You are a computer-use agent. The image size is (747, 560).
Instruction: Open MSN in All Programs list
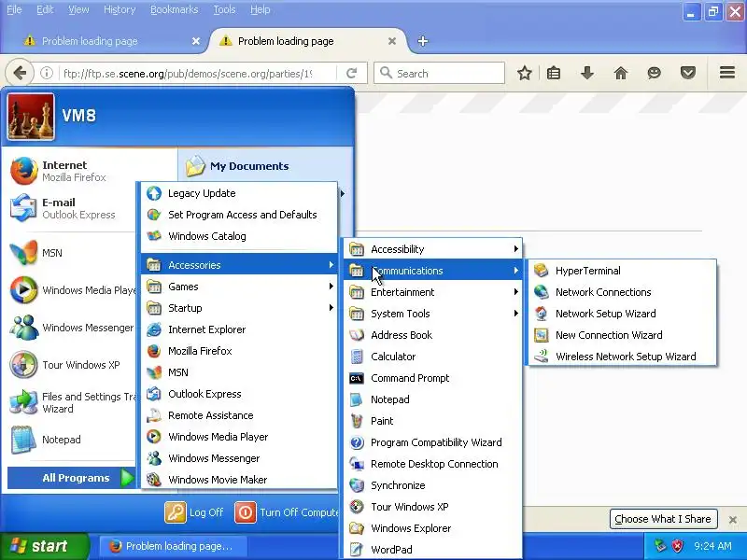pos(239,372)
